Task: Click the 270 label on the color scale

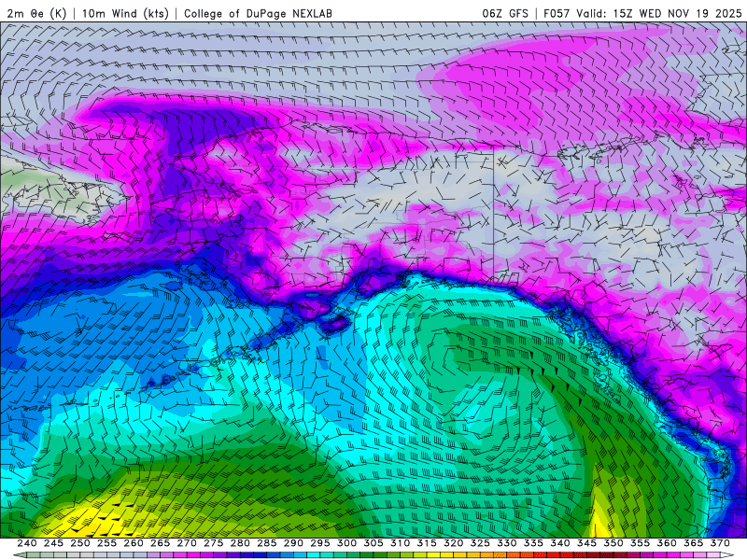Action: coord(187,543)
